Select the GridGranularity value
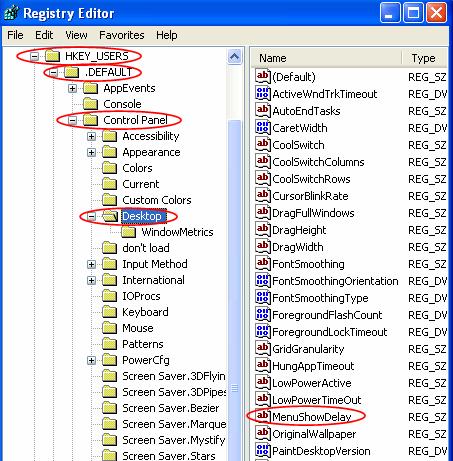 tap(308, 349)
